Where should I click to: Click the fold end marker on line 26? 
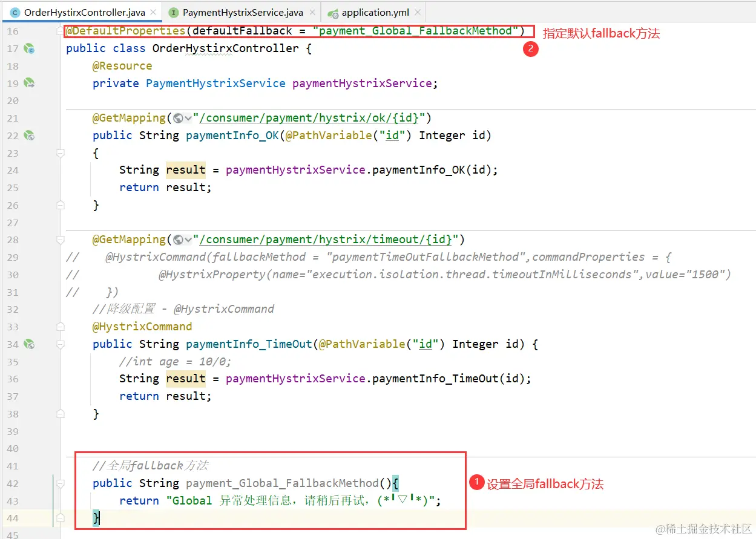click(x=60, y=206)
